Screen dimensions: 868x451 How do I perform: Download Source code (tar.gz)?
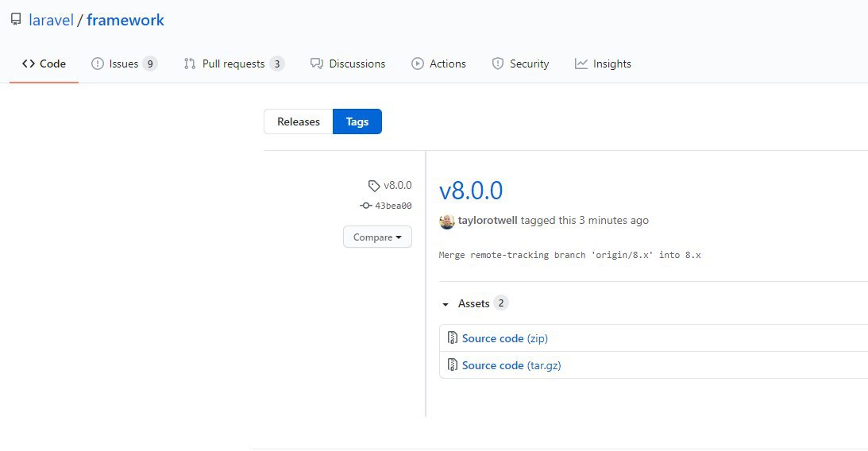coord(511,365)
